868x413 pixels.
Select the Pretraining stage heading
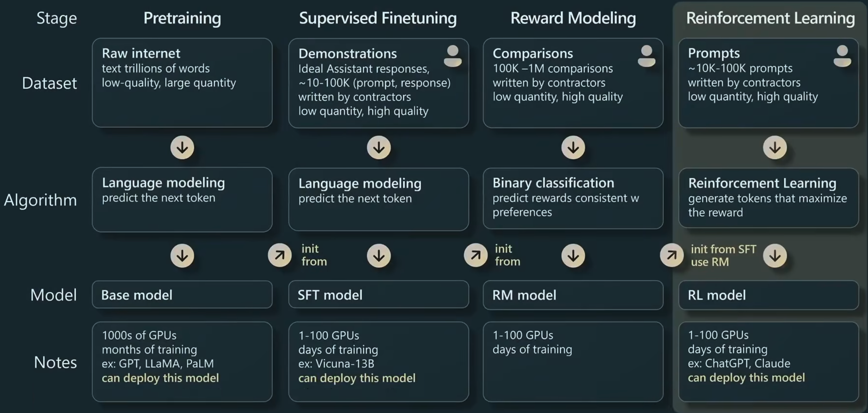(x=182, y=18)
